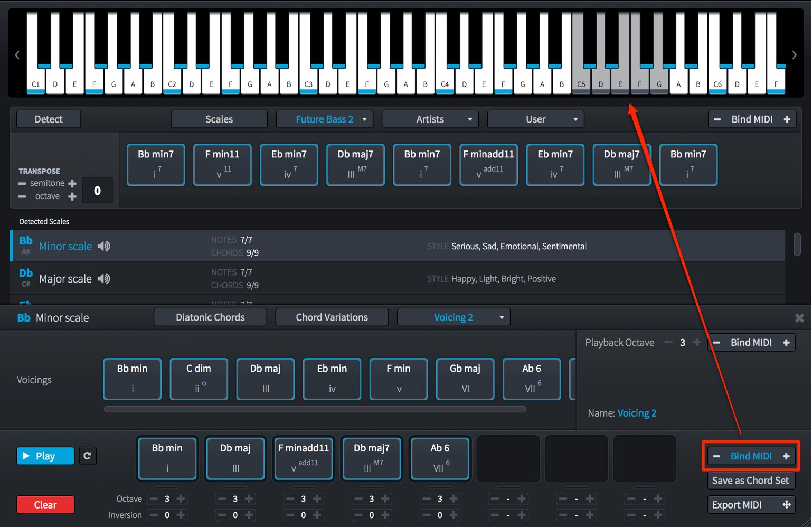812x527 pixels.
Task: Click plus on the top Bind MIDI
Action: point(787,119)
